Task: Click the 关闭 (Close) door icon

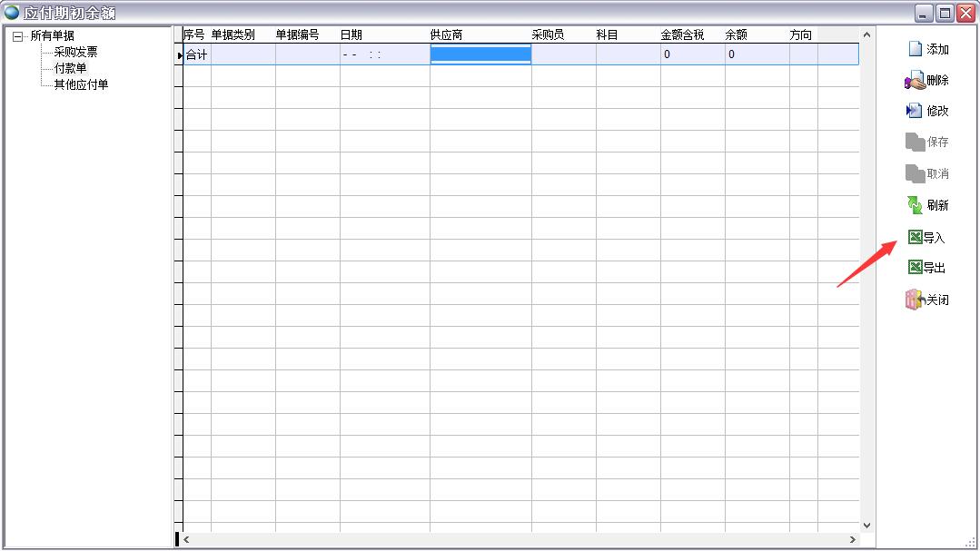Action: tap(914, 300)
